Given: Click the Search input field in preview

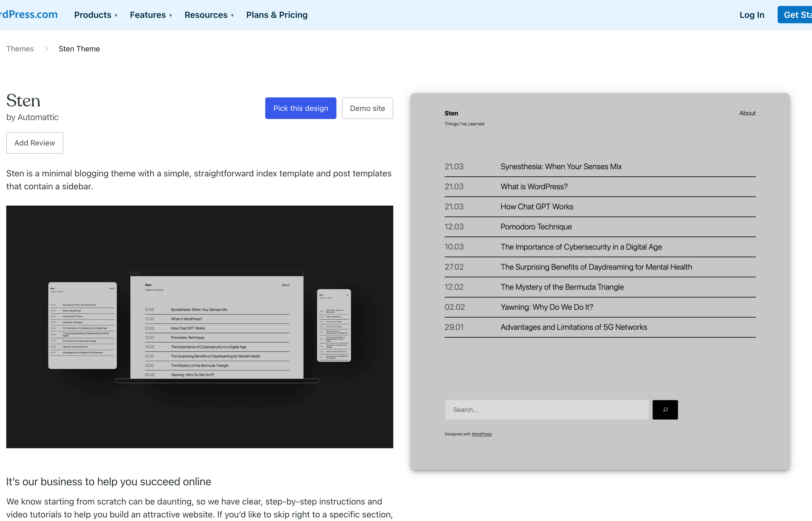Looking at the screenshot, I should click(546, 410).
